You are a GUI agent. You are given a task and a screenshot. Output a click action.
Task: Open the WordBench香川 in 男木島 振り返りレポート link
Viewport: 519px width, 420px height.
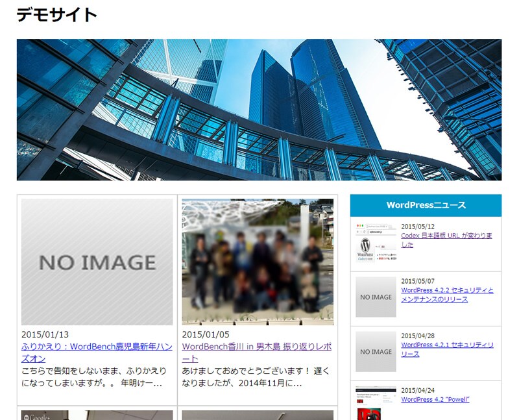(257, 352)
